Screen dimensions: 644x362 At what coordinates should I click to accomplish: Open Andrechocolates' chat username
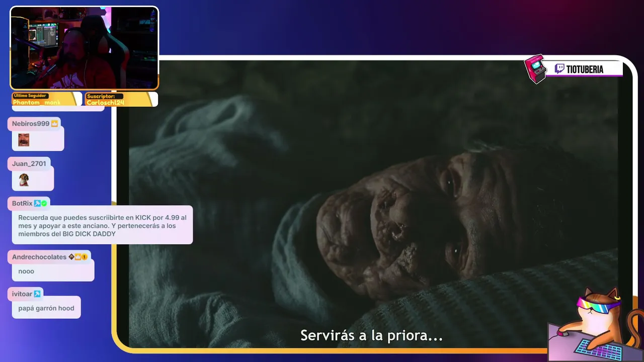tap(39, 257)
